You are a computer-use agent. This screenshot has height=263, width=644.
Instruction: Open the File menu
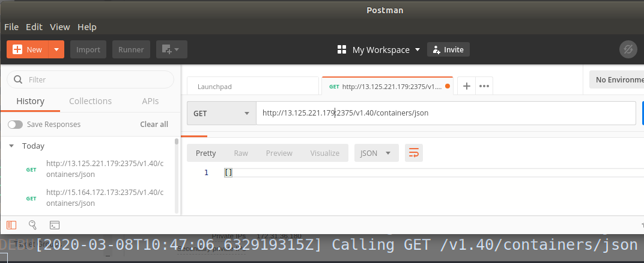coord(11,27)
